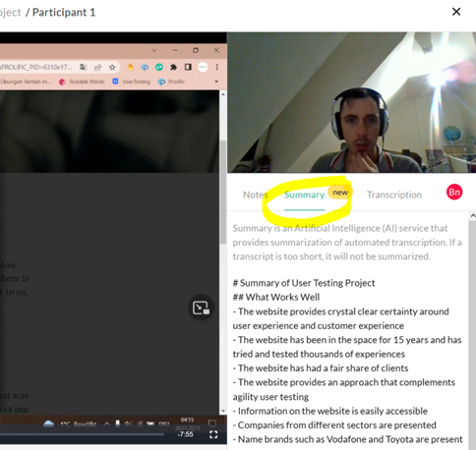
Task: Switch to the Notes tab
Action: [x=255, y=195]
